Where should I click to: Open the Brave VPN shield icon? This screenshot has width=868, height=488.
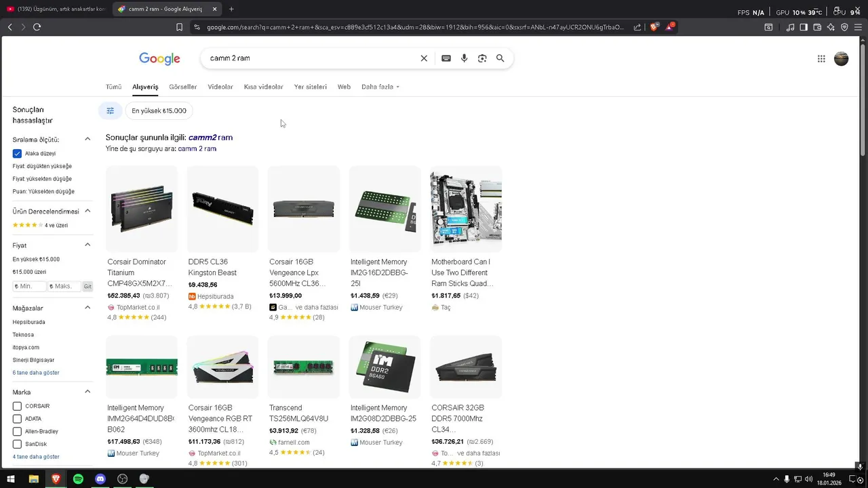[844, 27]
